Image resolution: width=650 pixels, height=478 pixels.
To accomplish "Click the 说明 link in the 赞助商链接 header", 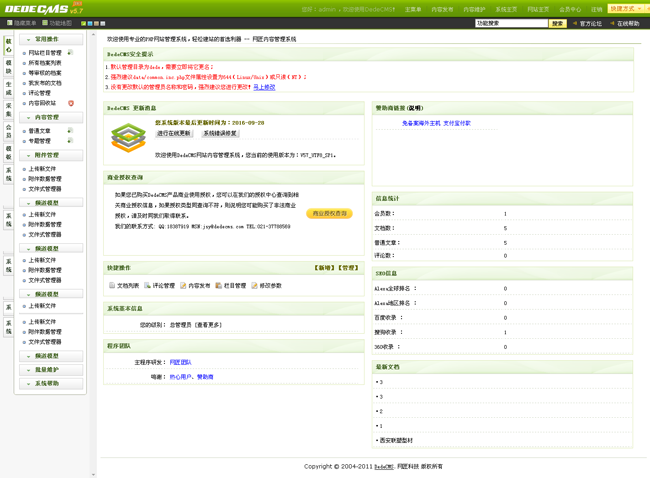I will pyautogui.click(x=416, y=108).
